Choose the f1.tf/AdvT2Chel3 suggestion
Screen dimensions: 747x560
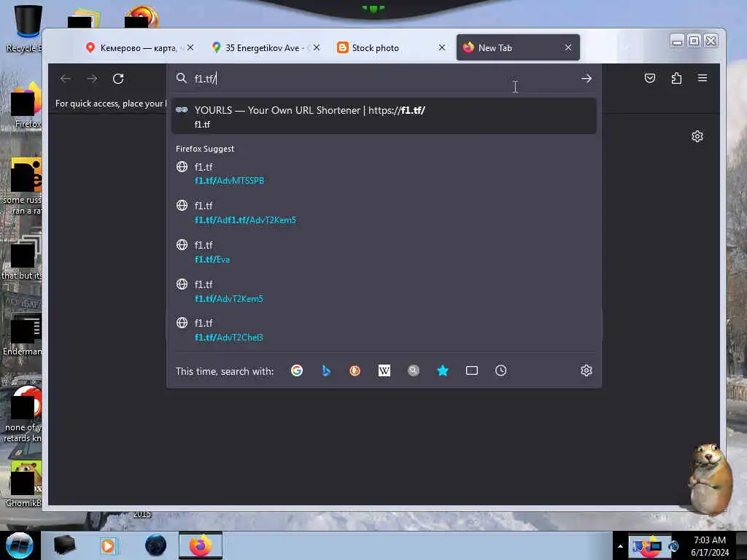[384, 330]
